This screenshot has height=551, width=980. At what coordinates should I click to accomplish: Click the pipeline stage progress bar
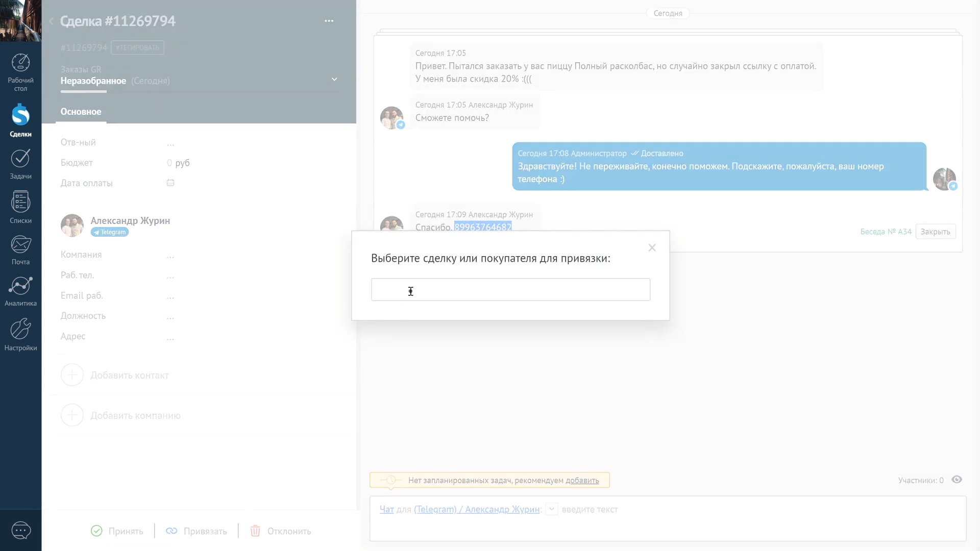click(83, 92)
